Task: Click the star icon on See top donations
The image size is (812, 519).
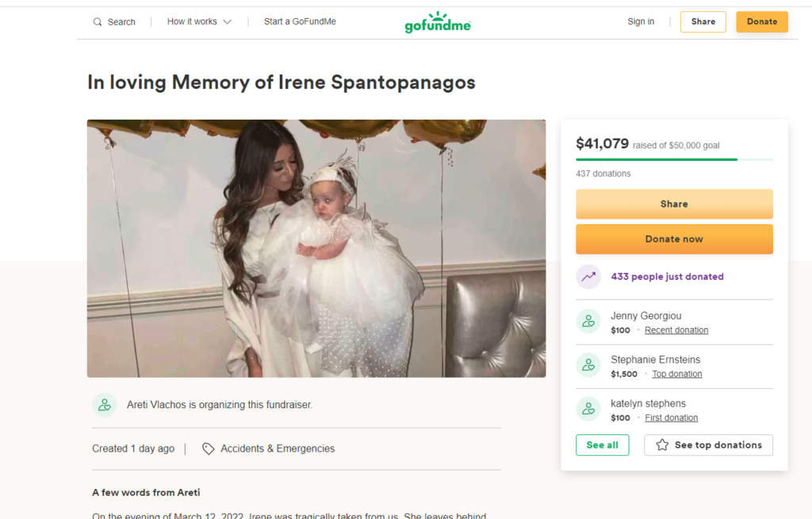Action: coord(662,445)
